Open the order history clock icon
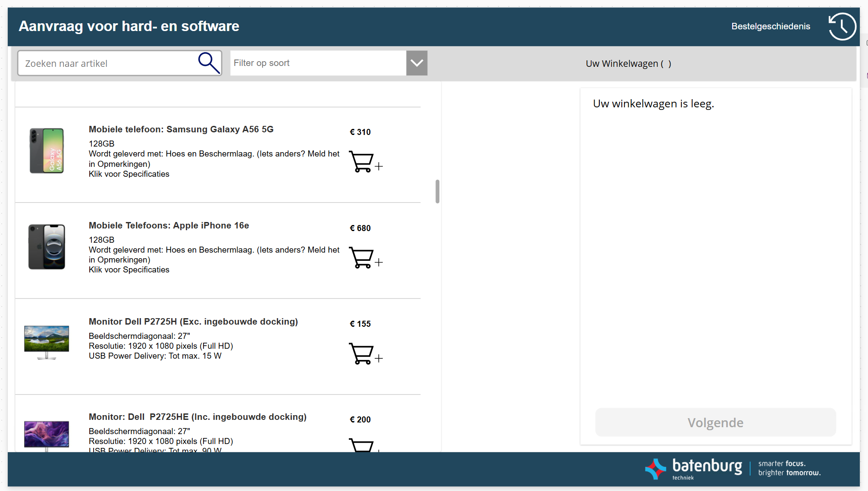868x491 pixels. 842,27
